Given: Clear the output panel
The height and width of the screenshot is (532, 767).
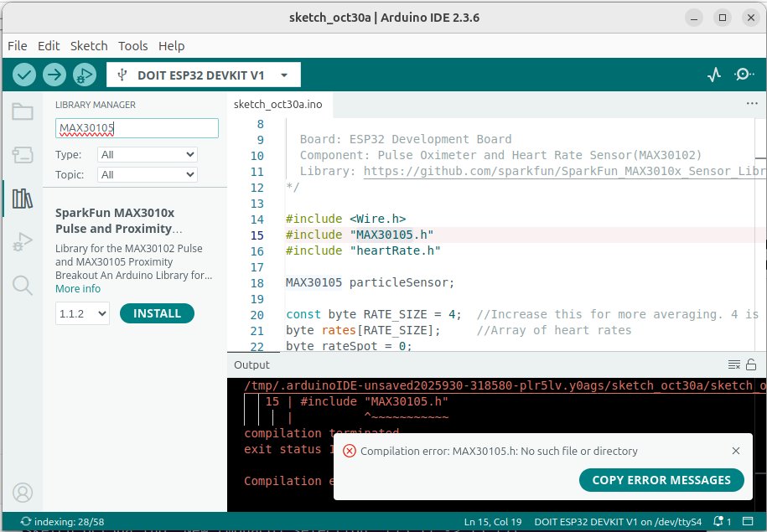Looking at the screenshot, I should 733,364.
